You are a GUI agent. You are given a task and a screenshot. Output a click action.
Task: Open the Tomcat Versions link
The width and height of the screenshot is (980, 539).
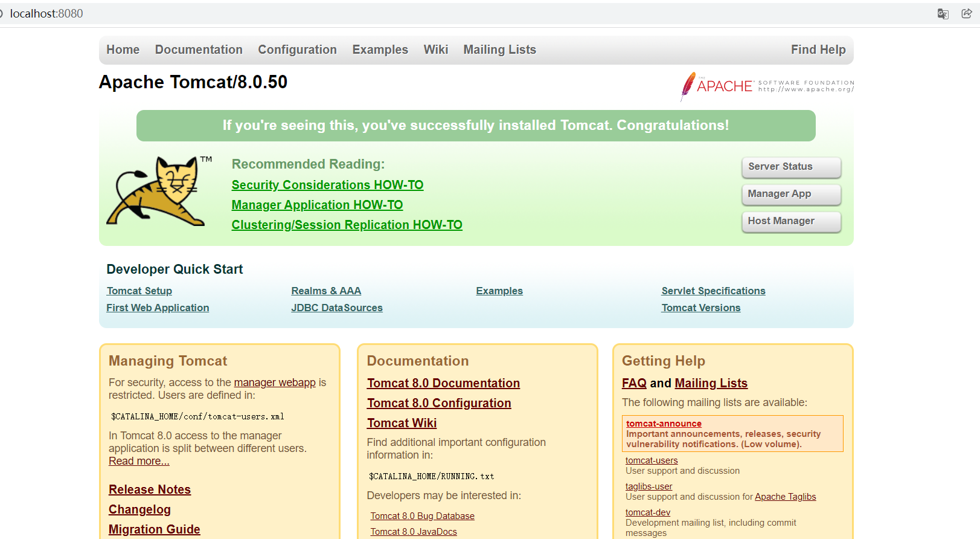tap(701, 308)
